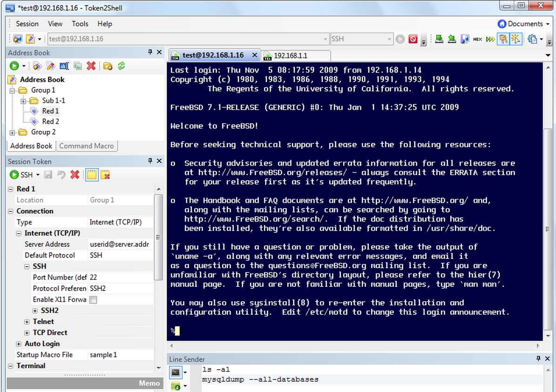Click the rename icon in Address Book toolbar
This screenshot has height=392, width=556.
coord(64,66)
